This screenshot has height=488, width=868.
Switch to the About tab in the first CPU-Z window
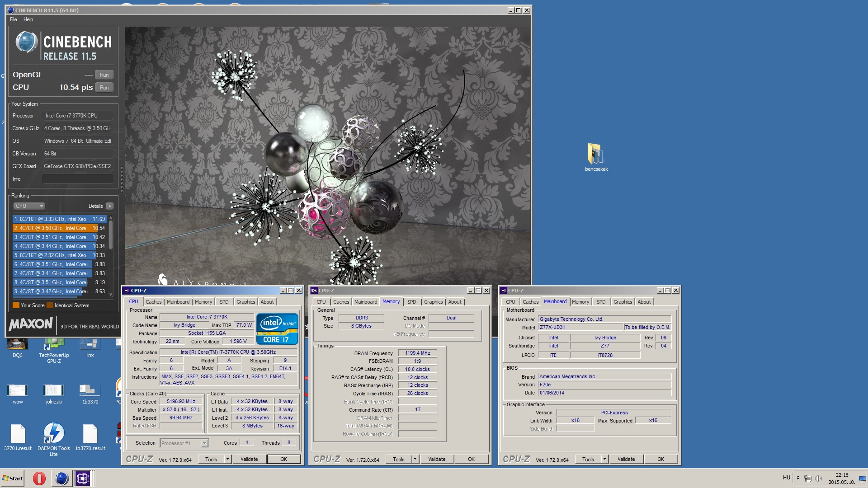[x=267, y=302]
